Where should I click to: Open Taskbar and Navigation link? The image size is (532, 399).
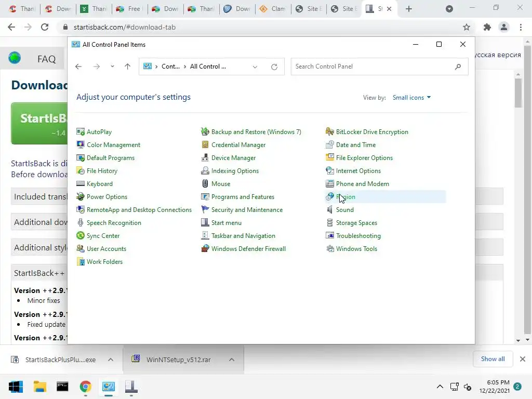[x=243, y=235]
